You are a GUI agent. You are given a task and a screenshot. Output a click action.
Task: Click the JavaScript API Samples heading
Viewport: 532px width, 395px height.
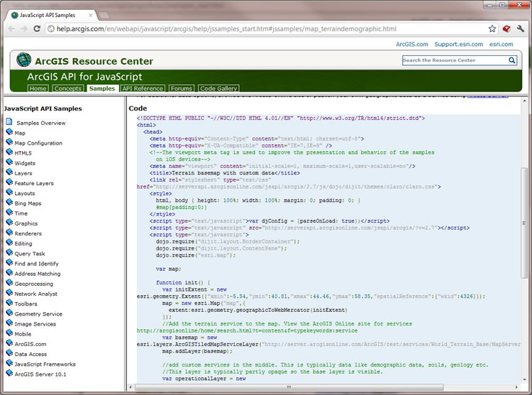coord(43,109)
